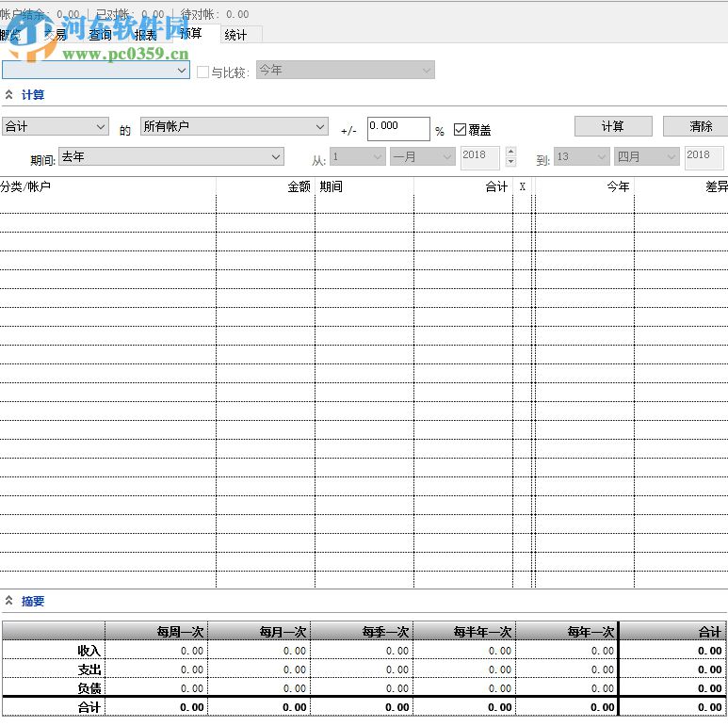This screenshot has height=726, width=728.
Task: Collapse the 摘要 section
Action: tap(8, 601)
